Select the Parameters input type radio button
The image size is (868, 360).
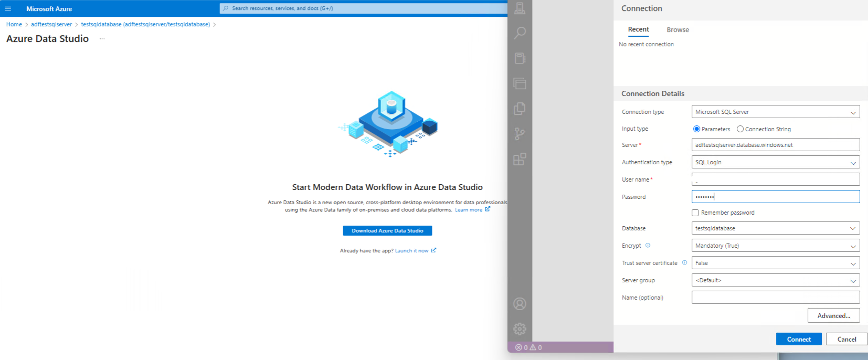coord(696,129)
